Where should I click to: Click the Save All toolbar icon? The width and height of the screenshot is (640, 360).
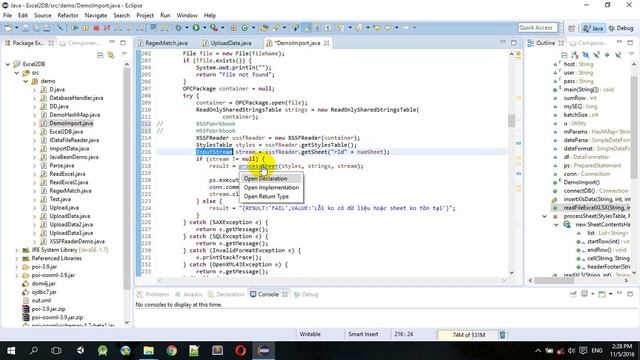coord(36,28)
